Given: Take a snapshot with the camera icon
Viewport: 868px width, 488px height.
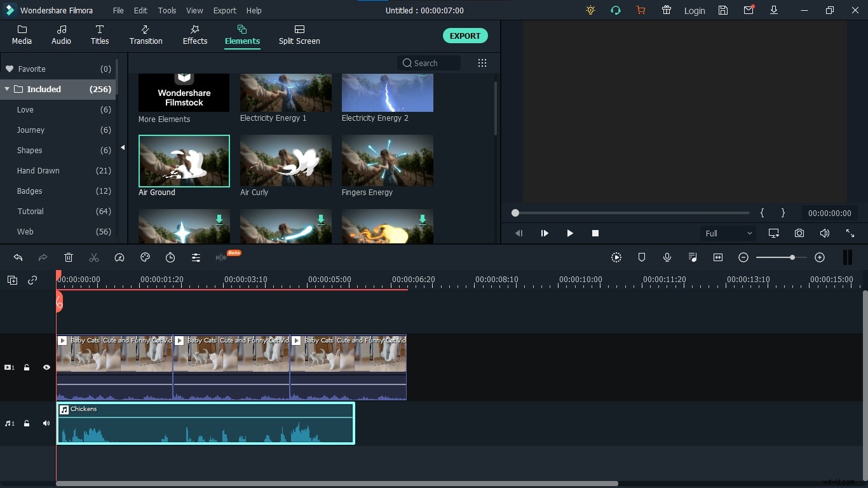Looking at the screenshot, I should point(799,233).
